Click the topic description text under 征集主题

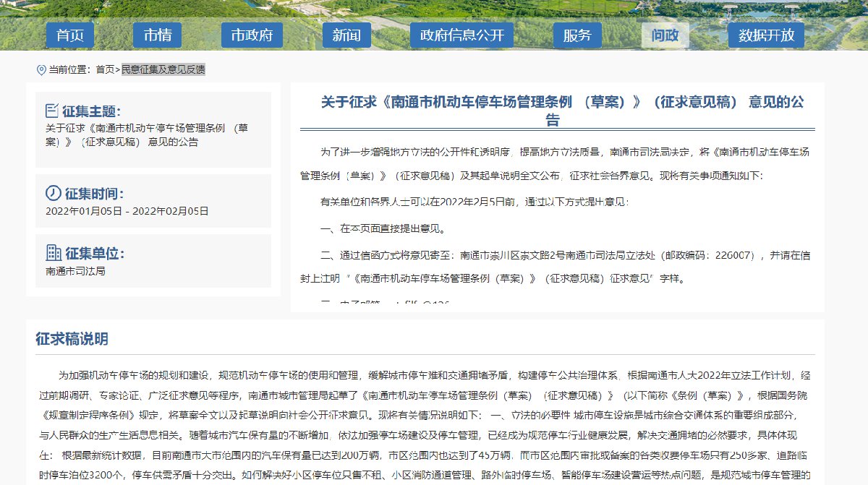click(147, 135)
